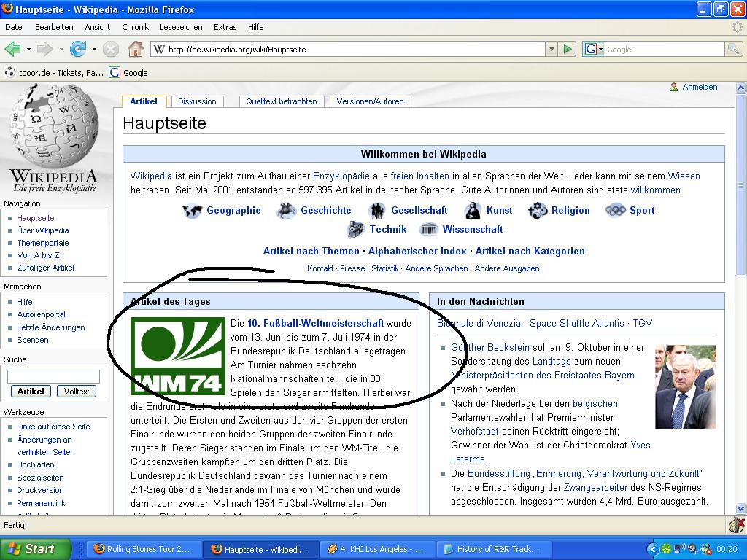Click the stop loading button

111,50
